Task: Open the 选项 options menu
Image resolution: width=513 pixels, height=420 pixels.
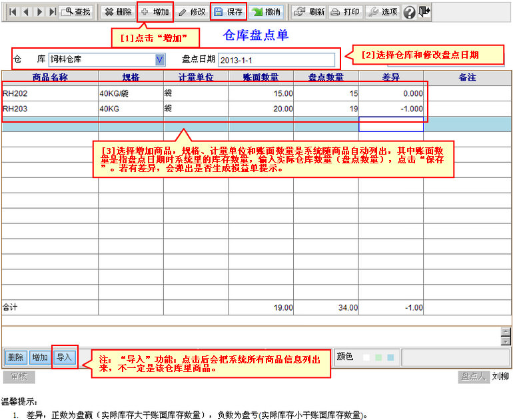Action: coord(383,12)
